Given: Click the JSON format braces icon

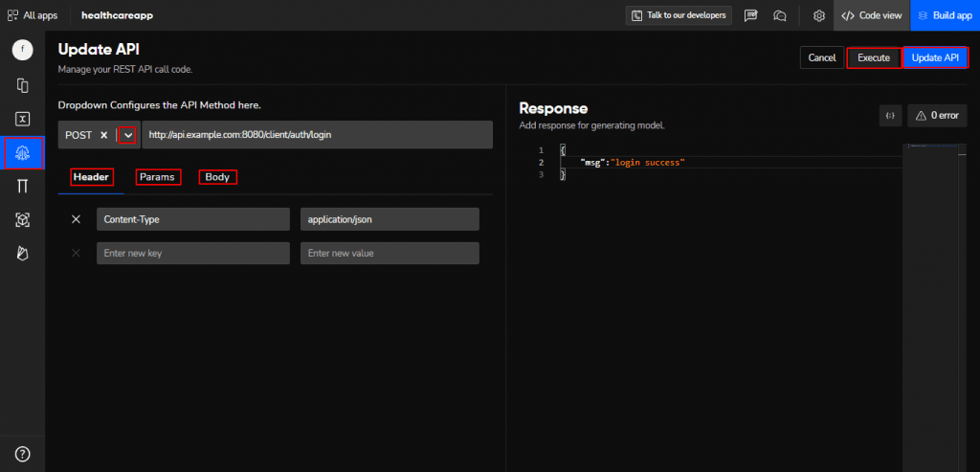Looking at the screenshot, I should point(891,115).
